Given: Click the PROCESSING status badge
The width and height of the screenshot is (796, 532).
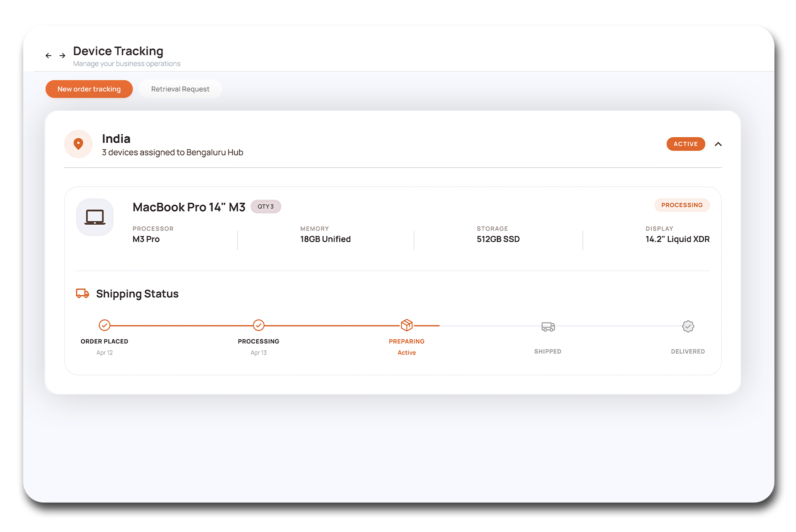Looking at the screenshot, I should pos(682,205).
